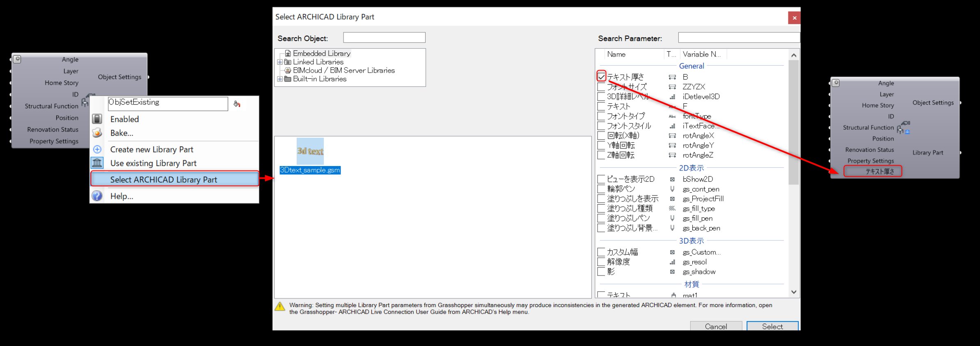Click the Enabled toggle icon in menu
Viewport: 980px width, 346px height.
pos(97,119)
